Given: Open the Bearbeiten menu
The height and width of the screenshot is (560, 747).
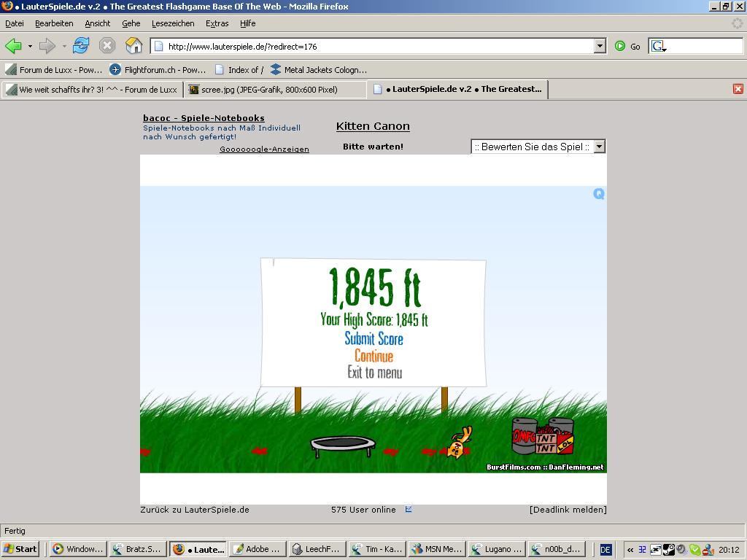Looking at the screenshot, I should click(54, 23).
